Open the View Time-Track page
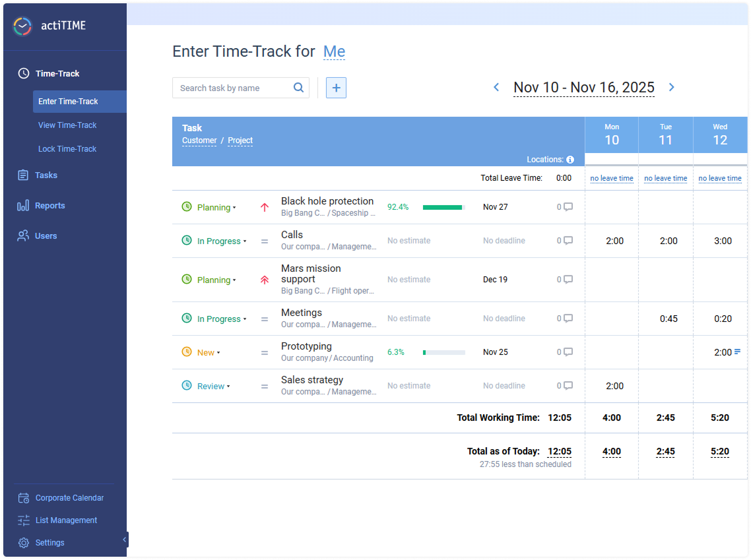 (x=67, y=125)
